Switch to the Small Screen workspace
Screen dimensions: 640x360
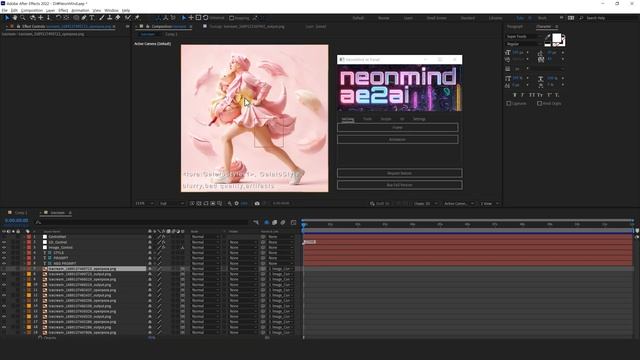pos(436,18)
